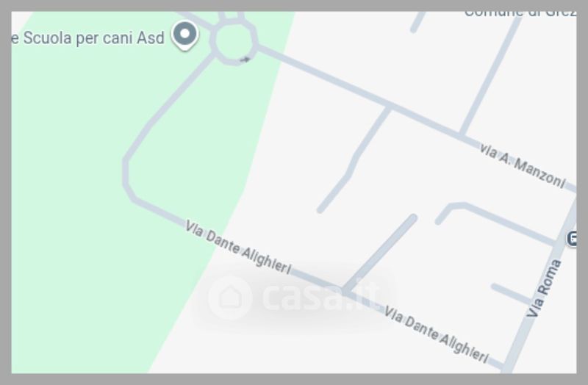Click the curved road bend inside the park

[x=126, y=173]
